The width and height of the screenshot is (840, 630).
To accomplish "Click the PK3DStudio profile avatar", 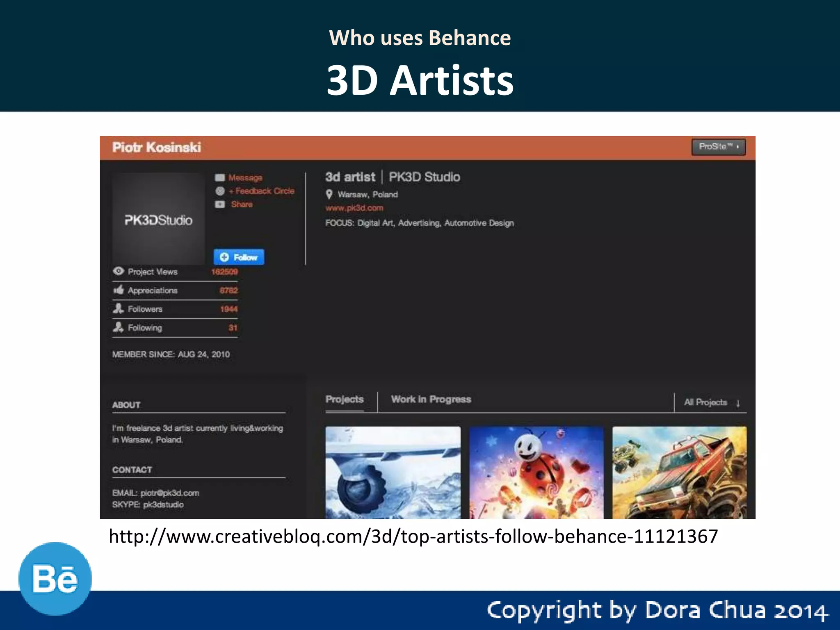I will tap(158, 219).
